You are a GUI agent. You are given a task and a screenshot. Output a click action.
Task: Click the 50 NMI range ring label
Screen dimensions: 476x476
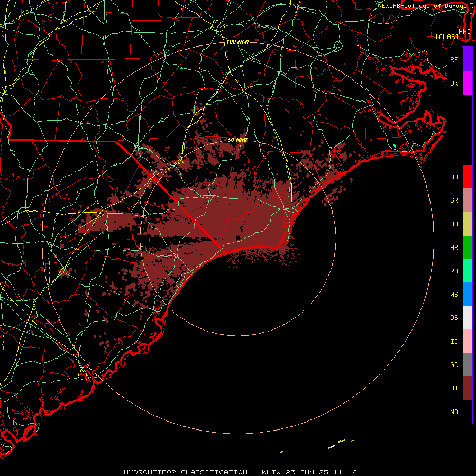point(237,140)
